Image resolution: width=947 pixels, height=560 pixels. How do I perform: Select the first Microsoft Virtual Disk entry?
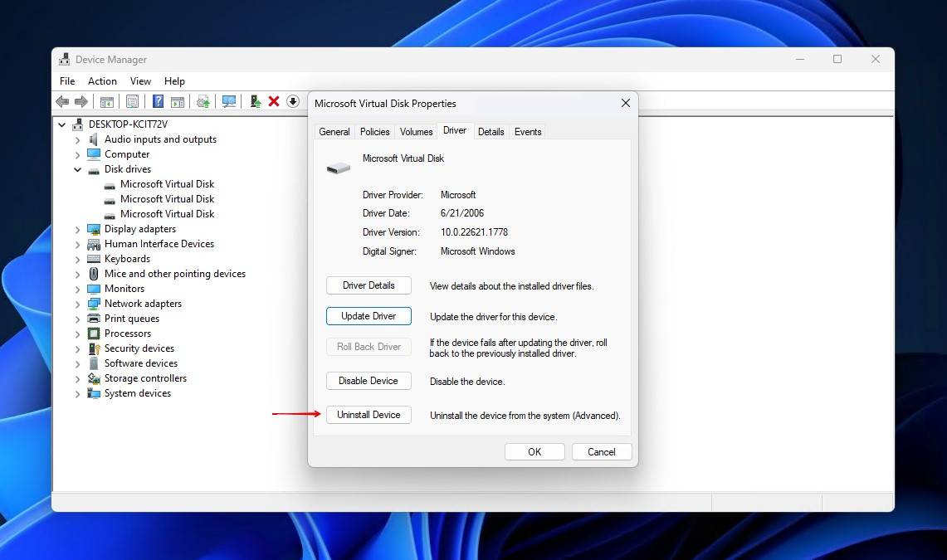[x=167, y=184]
